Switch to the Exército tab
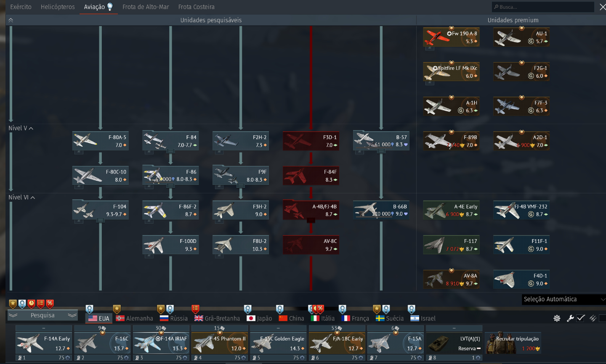 tap(21, 7)
